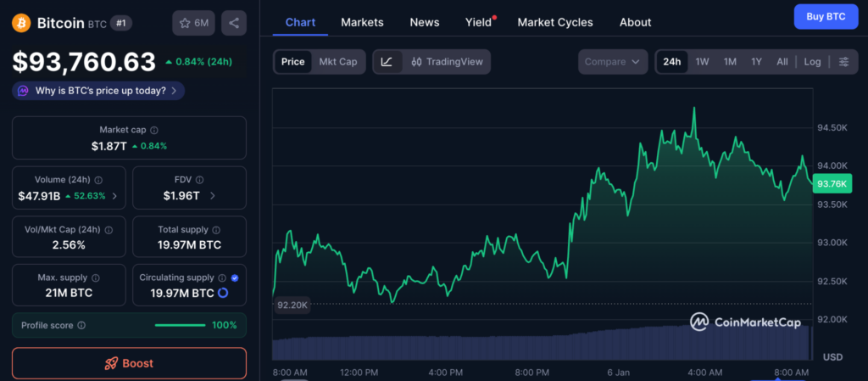868x381 pixels.
Task: Click the Max. supply info icon
Action: tap(95, 277)
